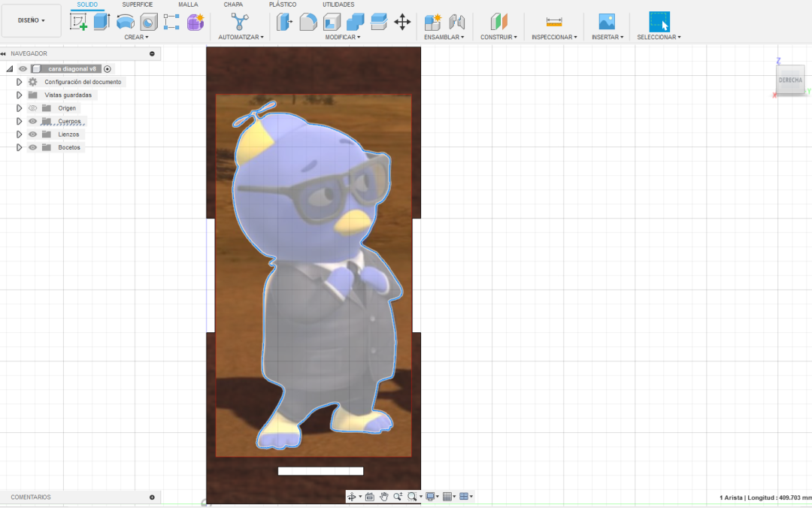
Task: Select the Pan hand icon
Action: (383, 497)
